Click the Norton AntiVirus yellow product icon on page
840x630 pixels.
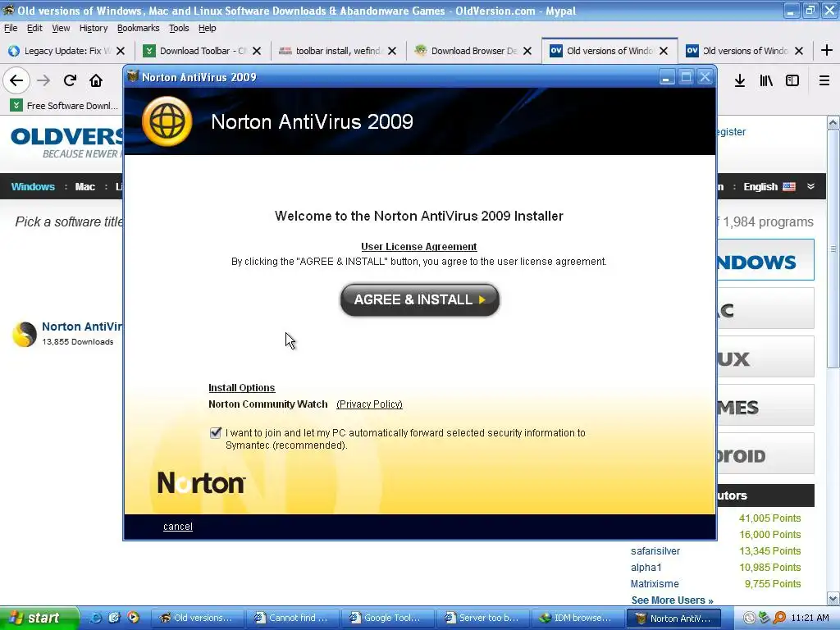tap(25, 335)
